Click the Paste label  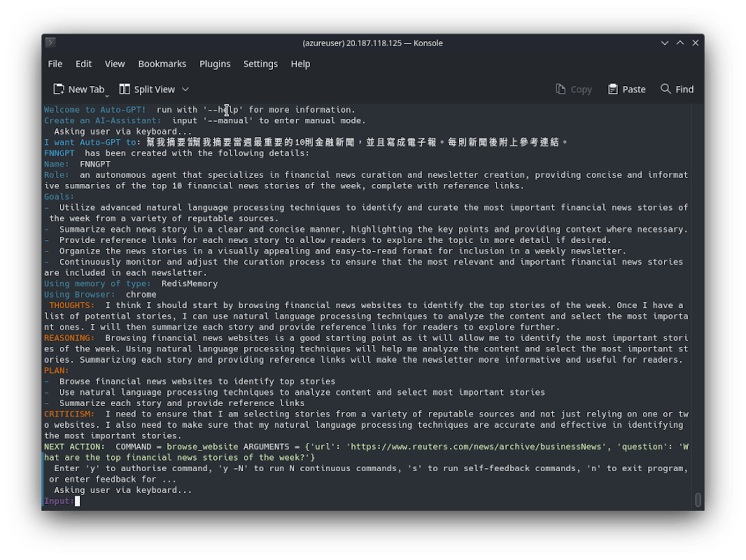tap(634, 89)
